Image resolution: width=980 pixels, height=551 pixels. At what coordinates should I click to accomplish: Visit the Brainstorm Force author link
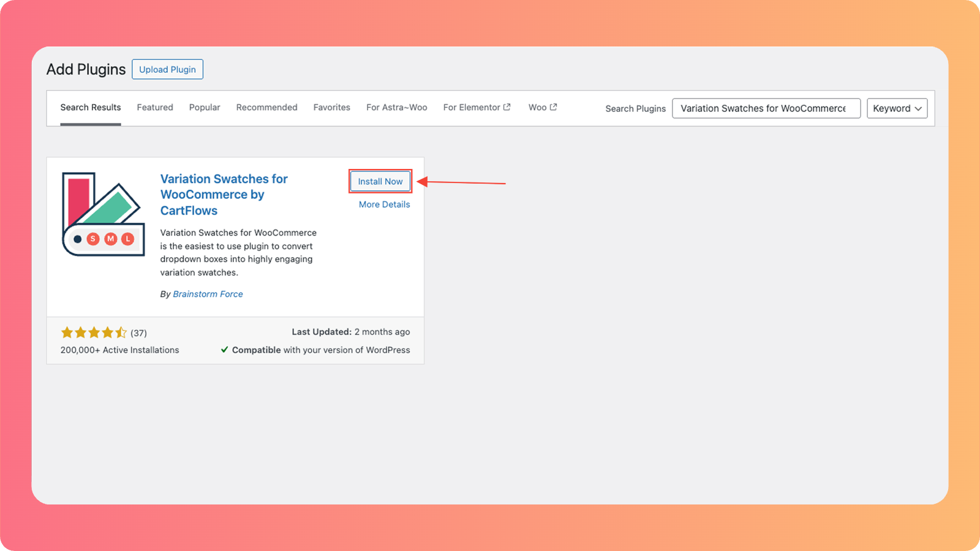pos(208,294)
